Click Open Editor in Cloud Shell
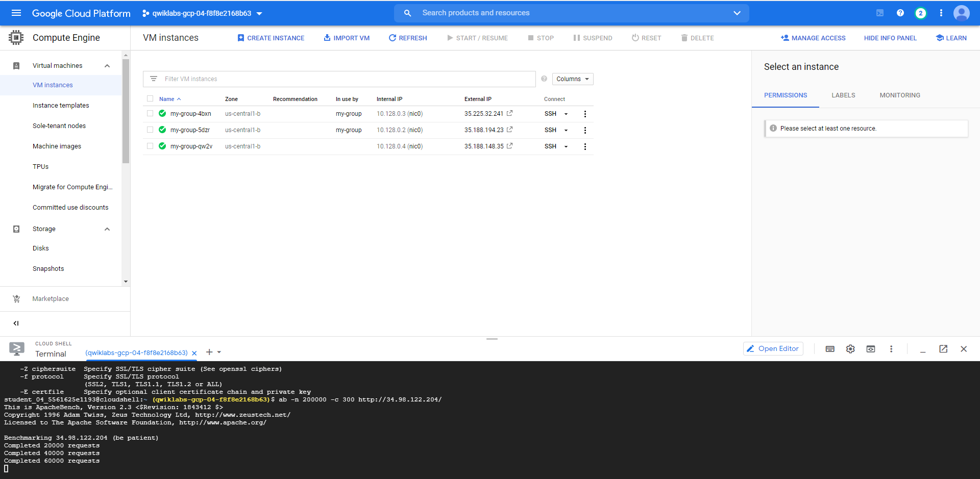Image resolution: width=980 pixels, height=479 pixels. [773, 349]
